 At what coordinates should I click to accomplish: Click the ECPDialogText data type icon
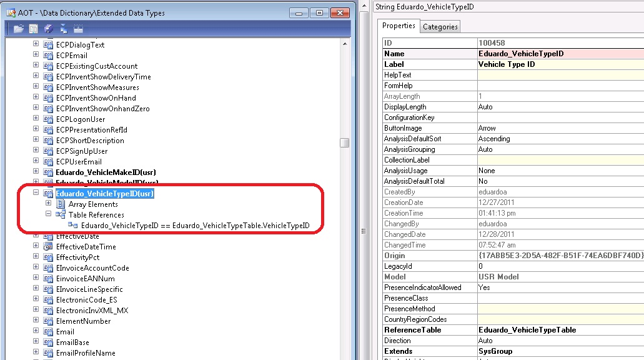tap(48, 45)
